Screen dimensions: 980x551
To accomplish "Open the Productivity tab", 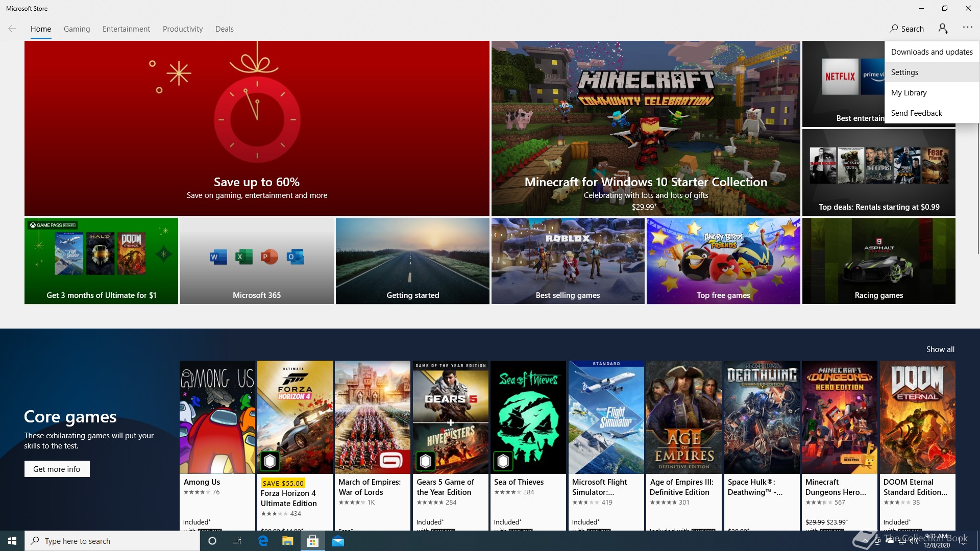I will (183, 29).
